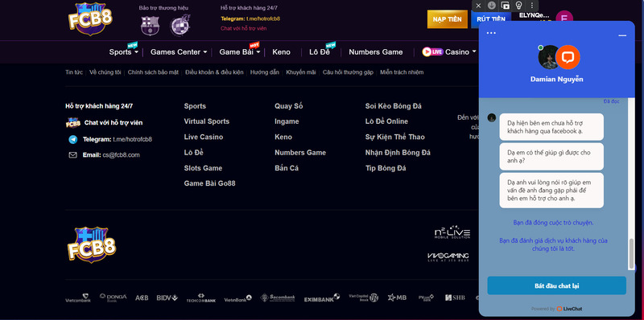Click the VietinBank logo

coord(237,298)
